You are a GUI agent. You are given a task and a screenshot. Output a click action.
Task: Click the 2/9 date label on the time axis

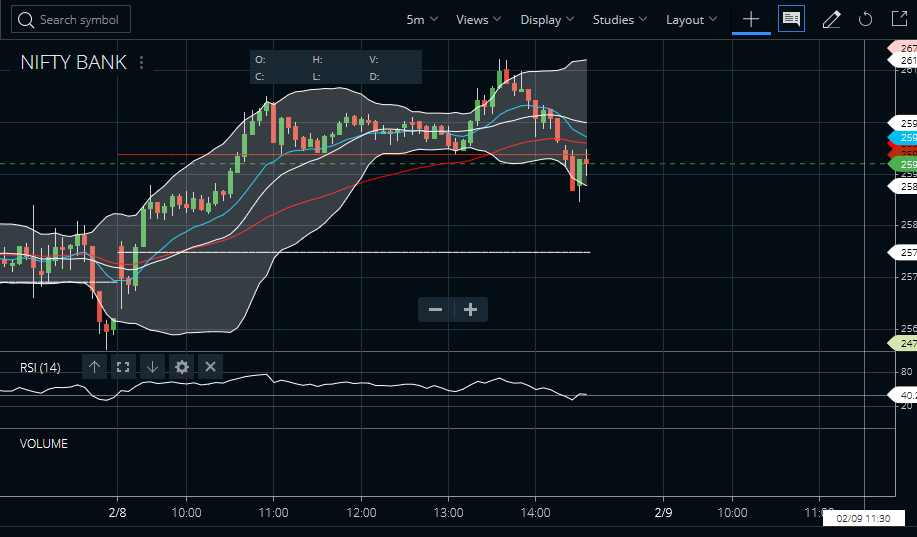[x=663, y=512]
